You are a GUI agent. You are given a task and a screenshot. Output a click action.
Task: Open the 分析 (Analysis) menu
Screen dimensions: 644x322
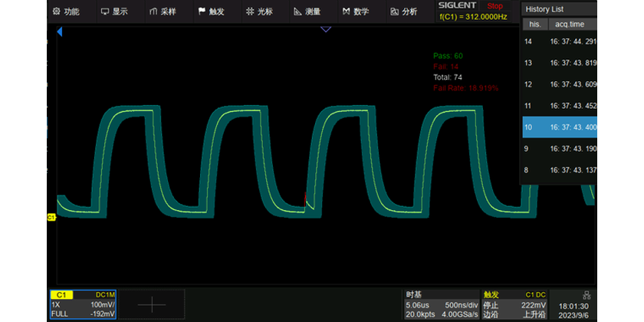(x=403, y=11)
